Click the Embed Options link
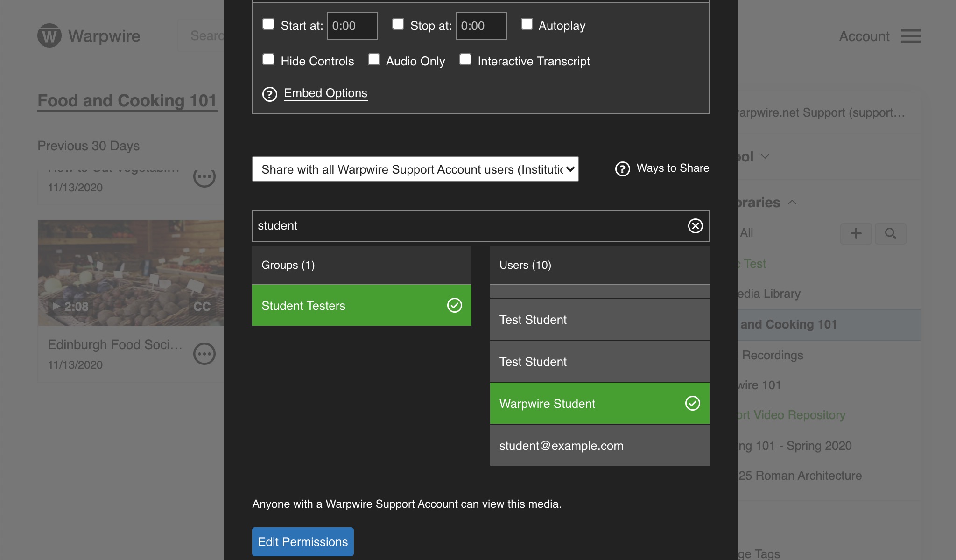 [x=325, y=93]
